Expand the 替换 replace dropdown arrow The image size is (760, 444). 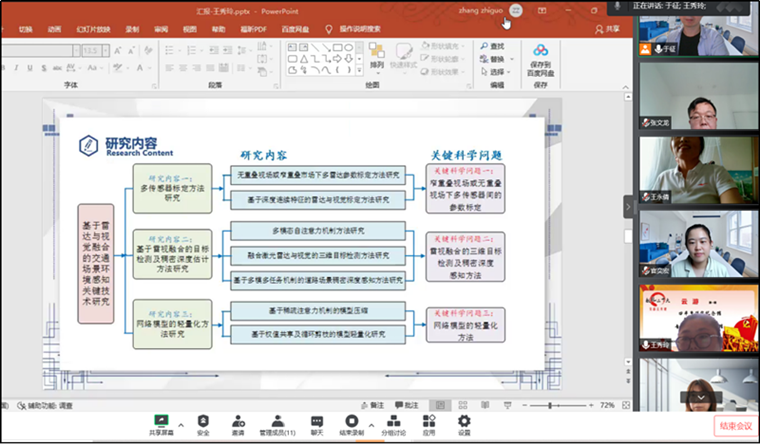pyautogui.click(x=510, y=59)
